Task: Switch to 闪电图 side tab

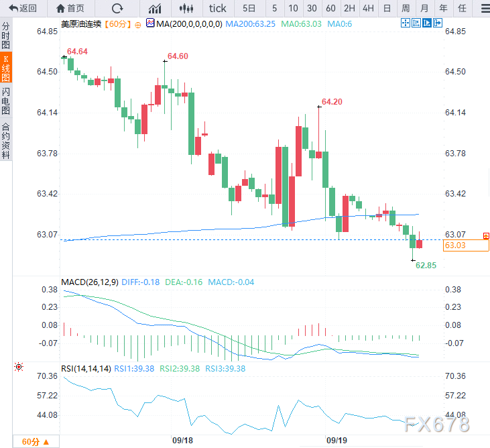Action: (6, 101)
